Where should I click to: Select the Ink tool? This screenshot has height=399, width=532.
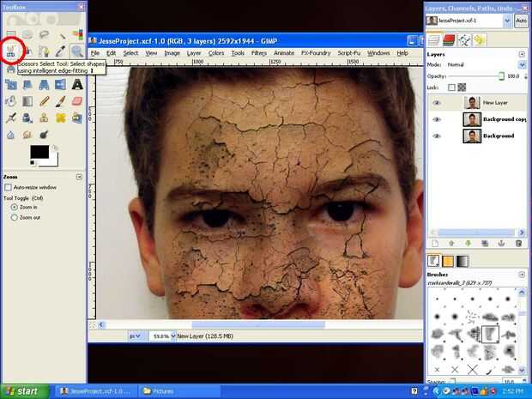point(27,118)
